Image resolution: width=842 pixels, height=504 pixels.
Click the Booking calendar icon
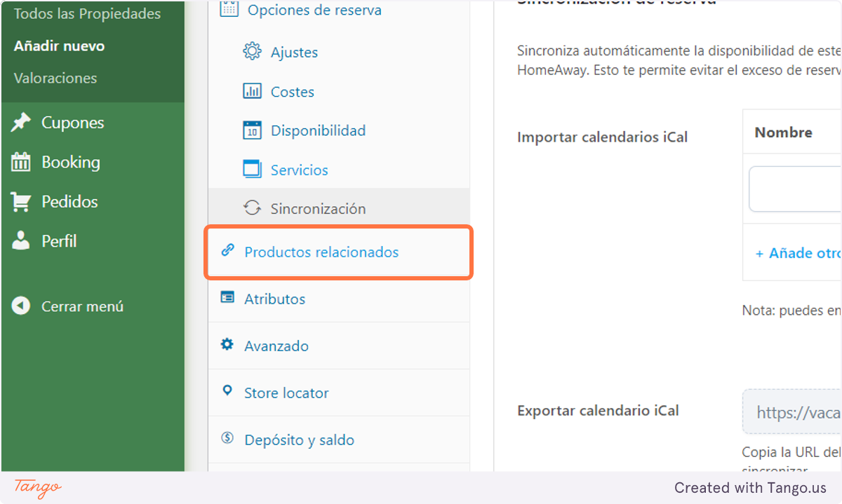click(x=21, y=162)
